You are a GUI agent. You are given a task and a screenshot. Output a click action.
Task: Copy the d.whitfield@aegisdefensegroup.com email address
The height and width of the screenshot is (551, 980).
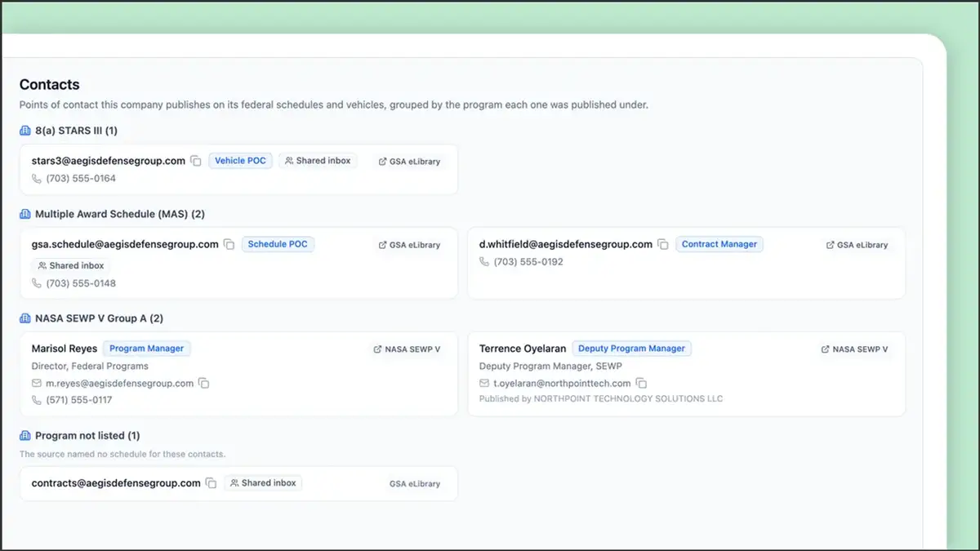(x=663, y=244)
